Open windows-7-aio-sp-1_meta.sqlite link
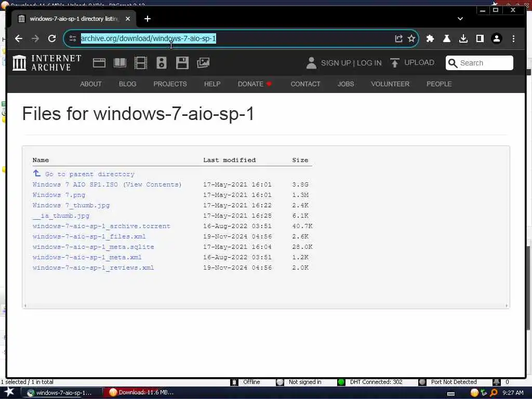This screenshot has width=532, height=399. [94, 247]
